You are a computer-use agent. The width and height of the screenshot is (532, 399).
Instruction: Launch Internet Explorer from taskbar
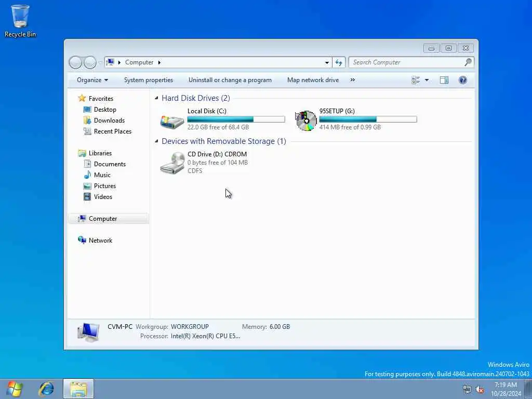click(x=46, y=389)
